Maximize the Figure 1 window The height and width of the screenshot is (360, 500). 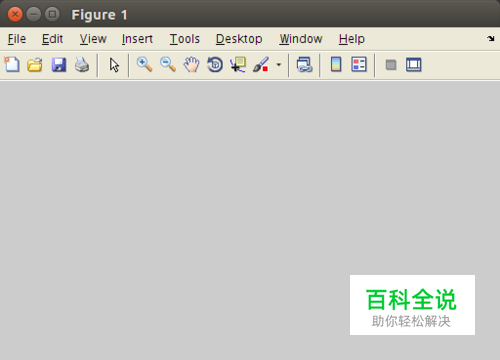(x=52, y=14)
